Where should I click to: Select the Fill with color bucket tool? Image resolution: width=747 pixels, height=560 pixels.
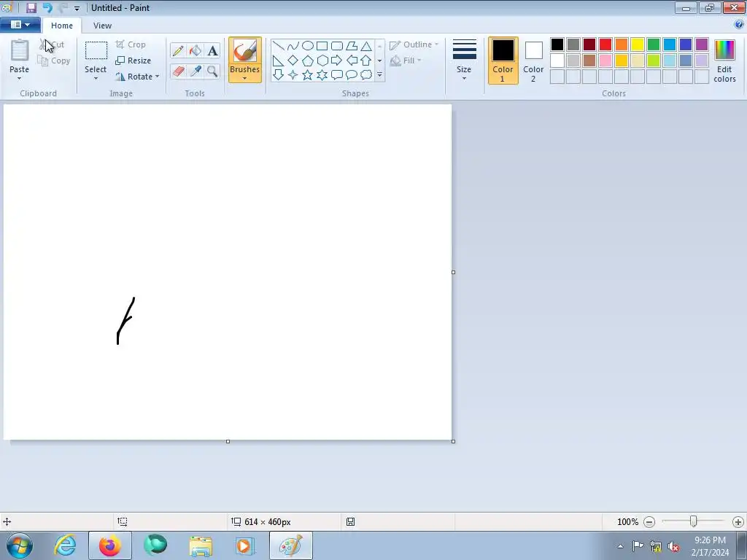(196, 50)
